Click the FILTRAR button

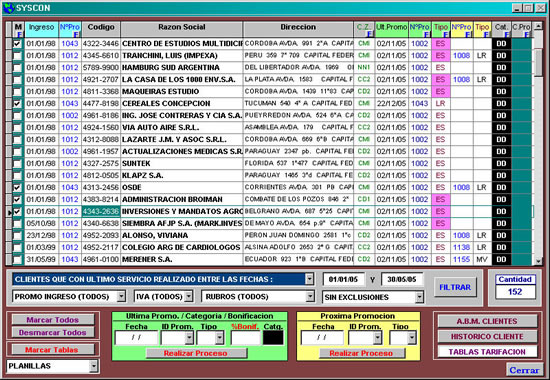(455, 287)
